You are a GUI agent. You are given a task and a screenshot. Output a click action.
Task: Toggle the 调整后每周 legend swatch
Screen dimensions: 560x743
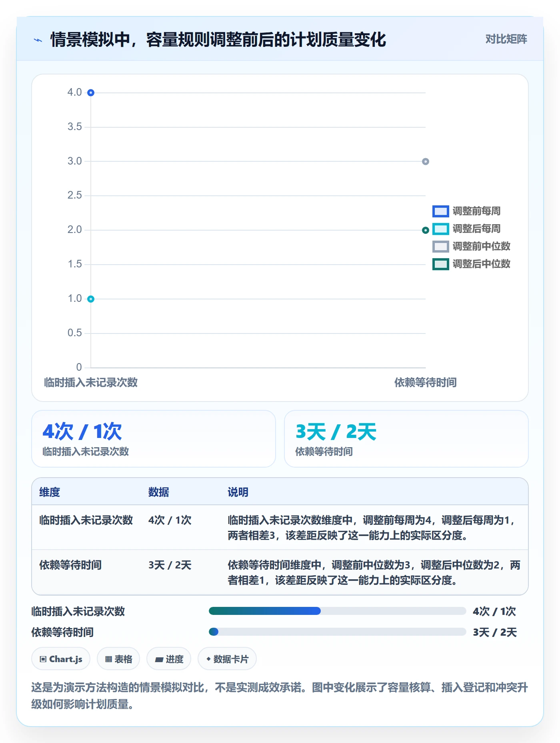point(440,229)
